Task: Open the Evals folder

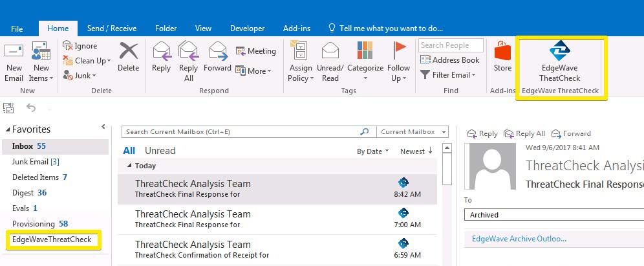Action: (x=55, y=208)
